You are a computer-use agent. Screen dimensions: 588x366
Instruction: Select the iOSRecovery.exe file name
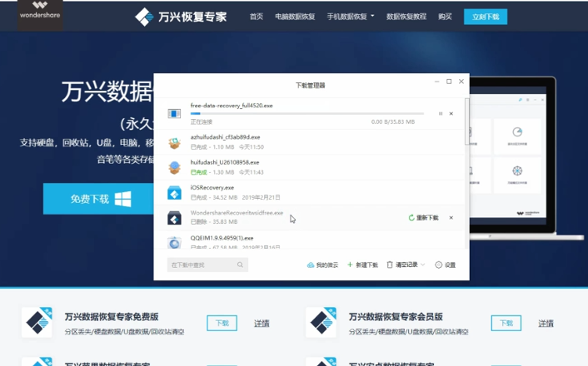(212, 187)
